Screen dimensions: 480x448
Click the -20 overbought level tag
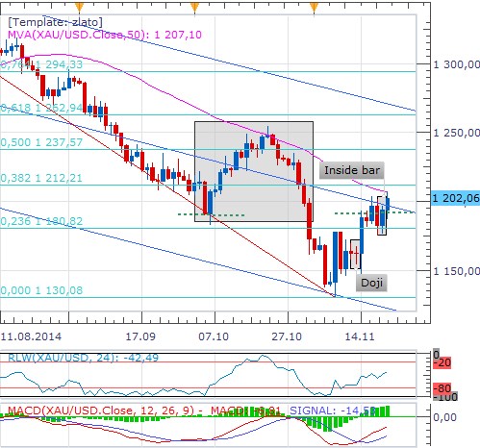tap(442, 363)
